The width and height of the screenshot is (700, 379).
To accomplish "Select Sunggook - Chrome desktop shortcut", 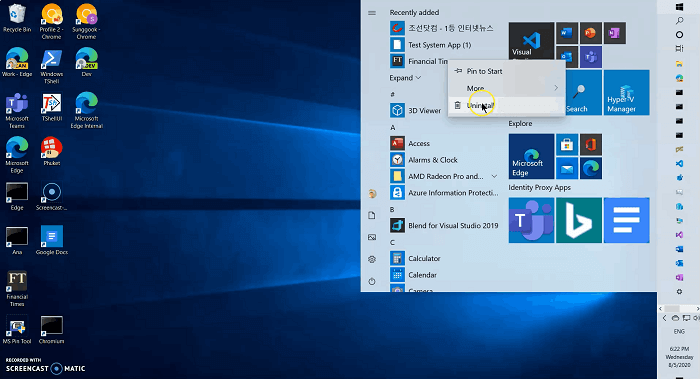I will click(x=87, y=22).
